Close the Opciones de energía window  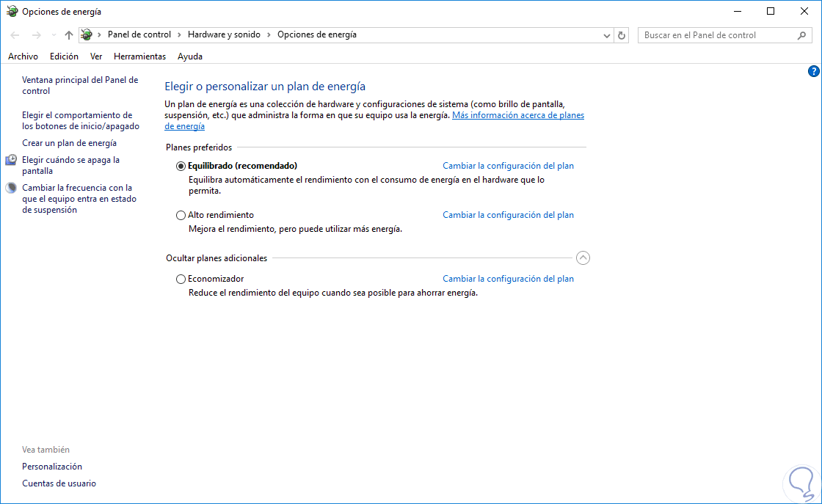804,11
